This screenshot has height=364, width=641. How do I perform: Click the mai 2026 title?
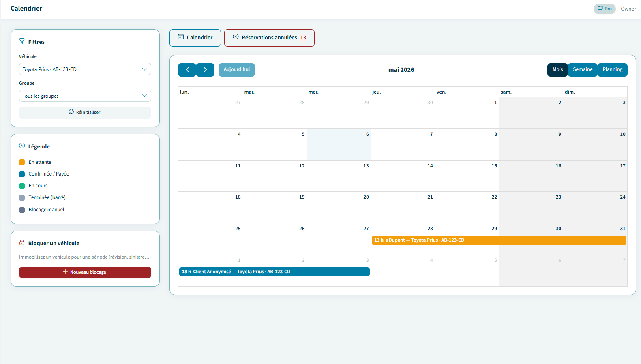(401, 70)
